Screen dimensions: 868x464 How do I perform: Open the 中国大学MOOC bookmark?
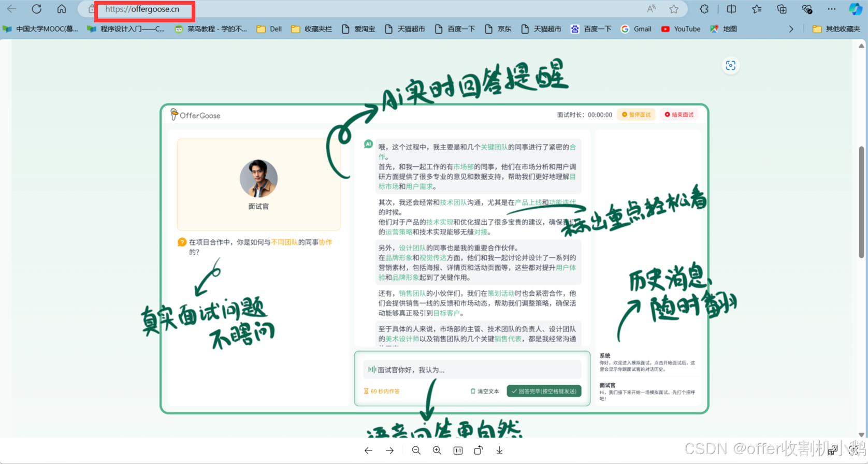click(40, 29)
